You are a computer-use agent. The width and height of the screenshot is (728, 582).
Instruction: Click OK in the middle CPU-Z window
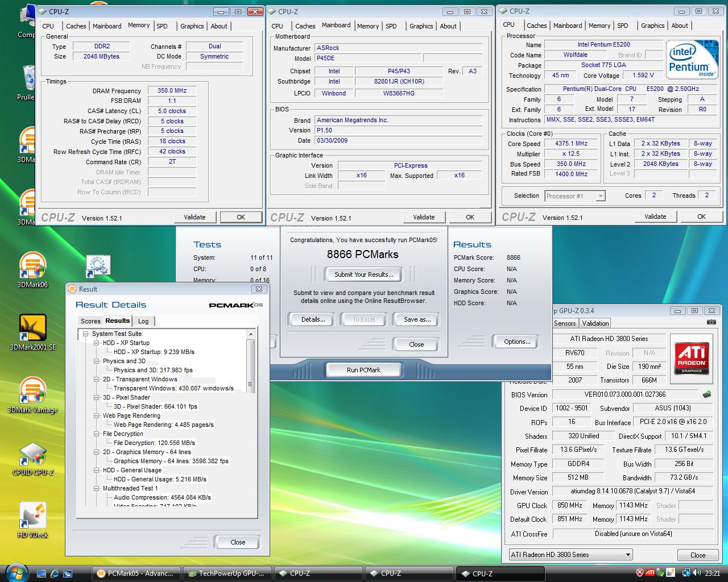click(470, 217)
